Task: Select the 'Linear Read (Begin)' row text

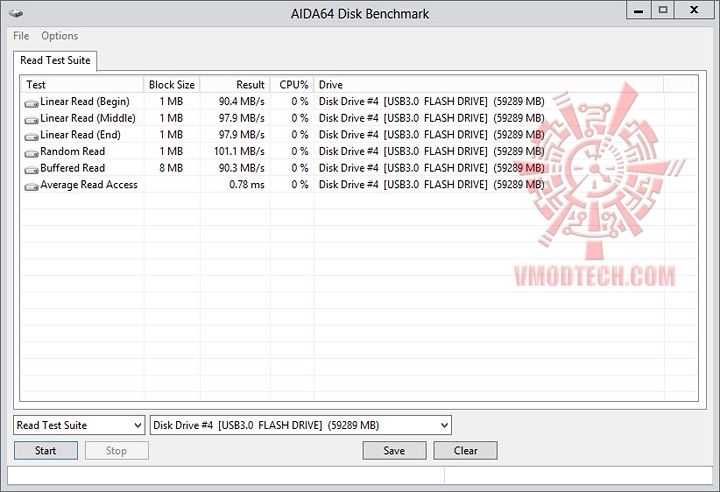Action: point(85,102)
